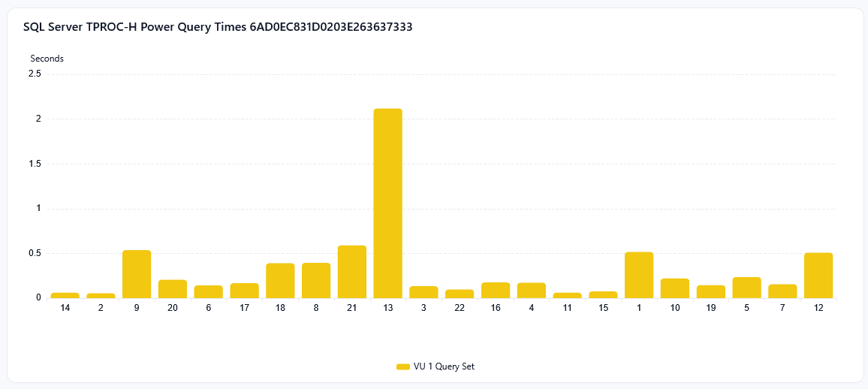This screenshot has height=389, width=868.
Task: Click the chart title SQL Server TPROC-H Power Query Times
Action: tap(218, 26)
